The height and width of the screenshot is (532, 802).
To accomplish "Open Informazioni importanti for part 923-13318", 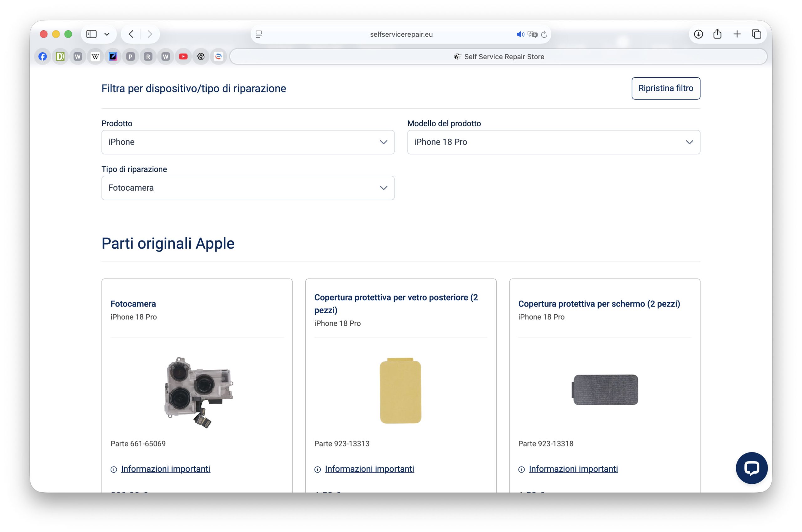I will click(573, 469).
